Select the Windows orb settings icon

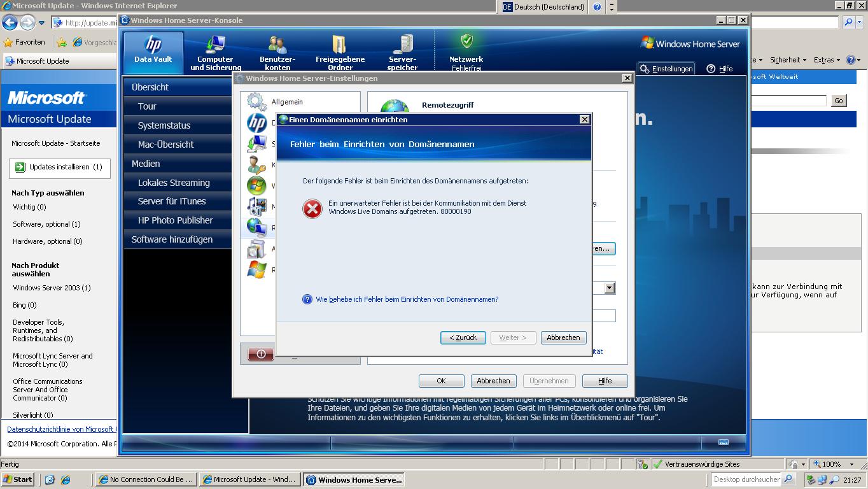tap(256, 186)
